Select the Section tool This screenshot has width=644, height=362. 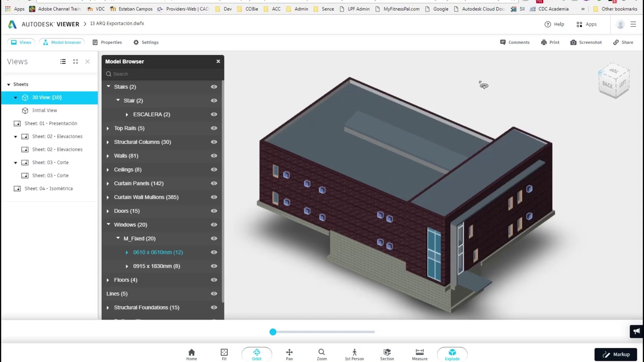pyautogui.click(x=387, y=354)
